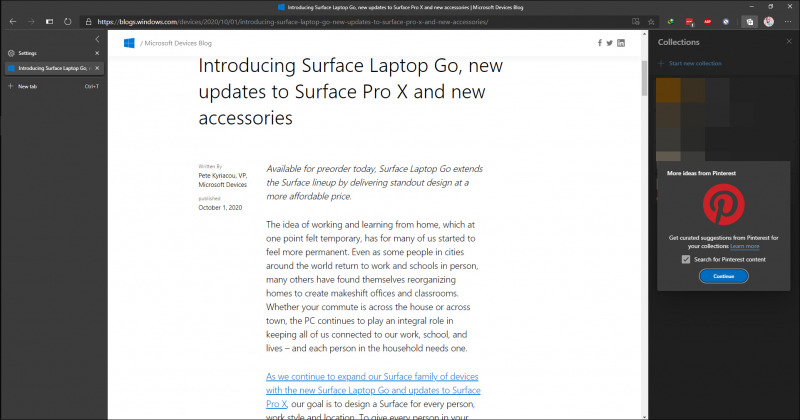Click the Collections toolbar button
The image size is (800, 420).
pyautogui.click(x=749, y=22)
